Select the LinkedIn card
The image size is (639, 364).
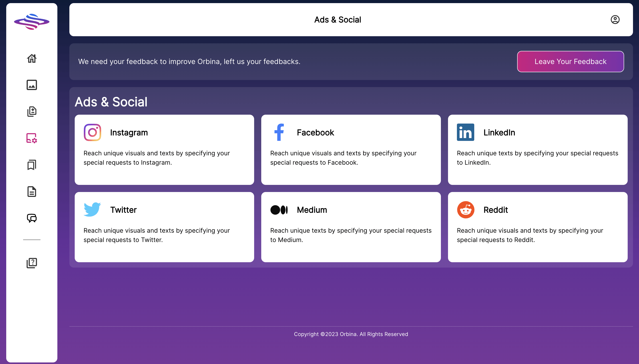[x=537, y=150]
